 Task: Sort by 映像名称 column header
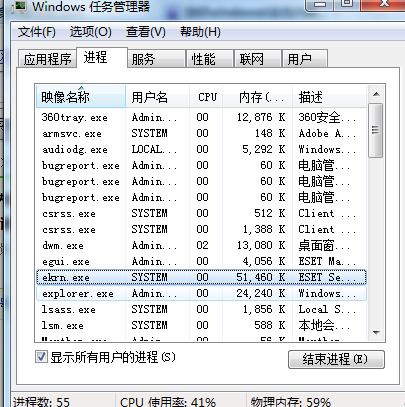coord(80,97)
